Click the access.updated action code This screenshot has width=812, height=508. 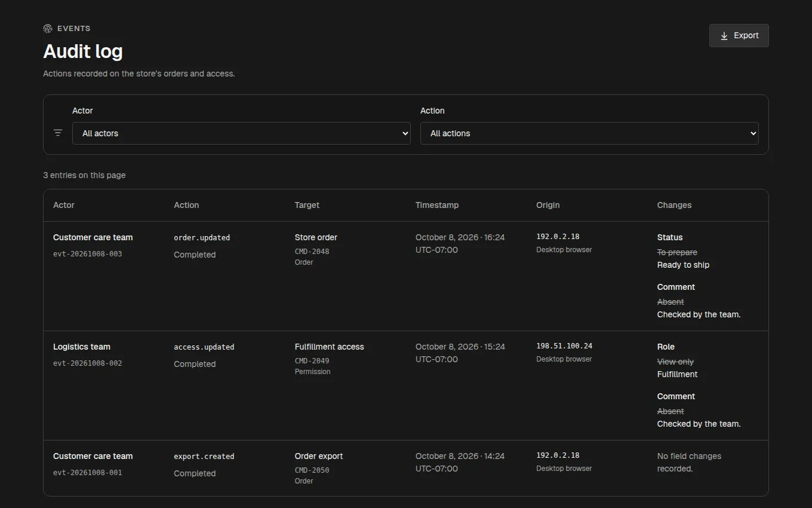click(204, 347)
